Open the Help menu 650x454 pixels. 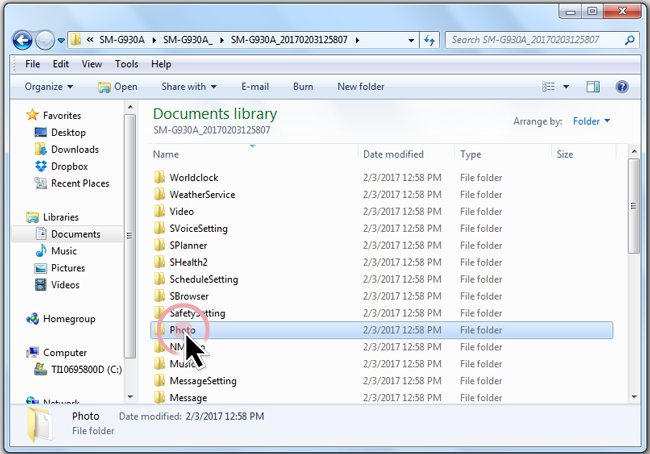click(161, 64)
